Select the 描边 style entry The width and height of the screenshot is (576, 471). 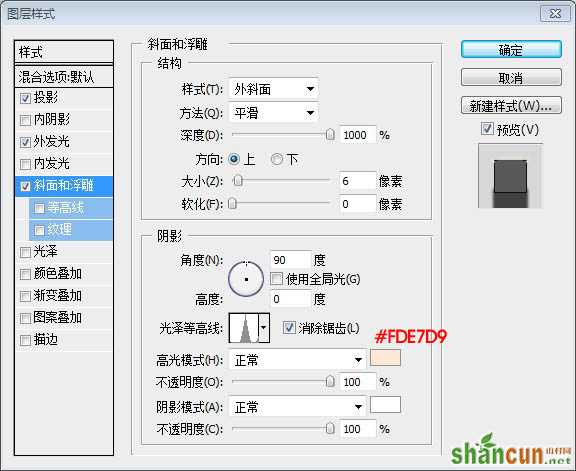64,340
